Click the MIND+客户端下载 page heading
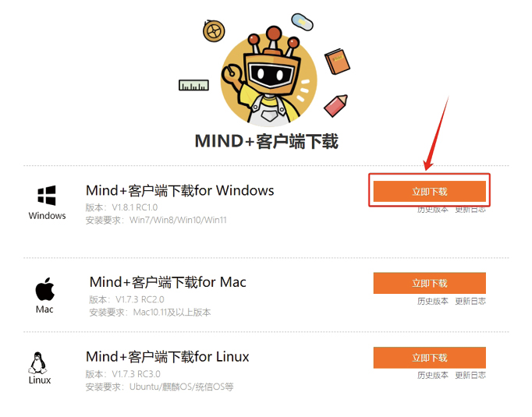This screenshot has width=532, height=417. [x=266, y=141]
